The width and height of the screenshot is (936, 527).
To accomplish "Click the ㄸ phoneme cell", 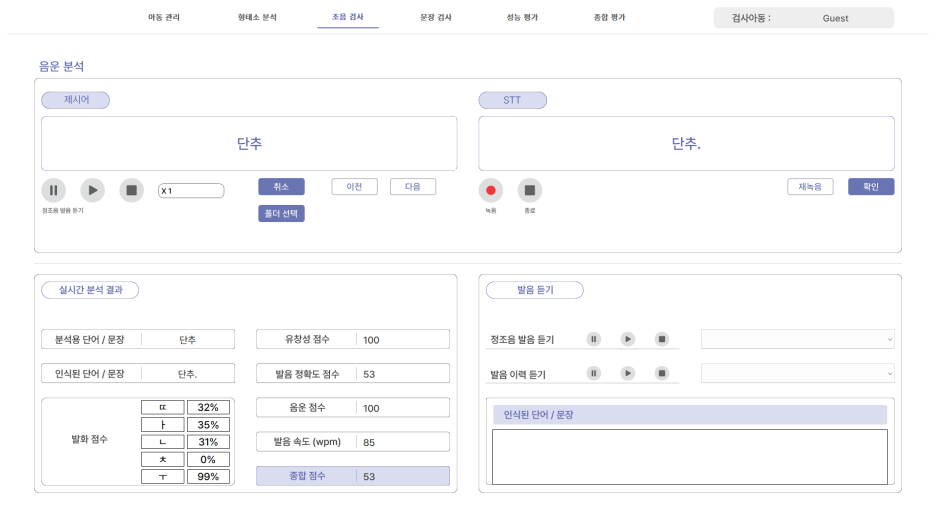I will click(x=162, y=407).
